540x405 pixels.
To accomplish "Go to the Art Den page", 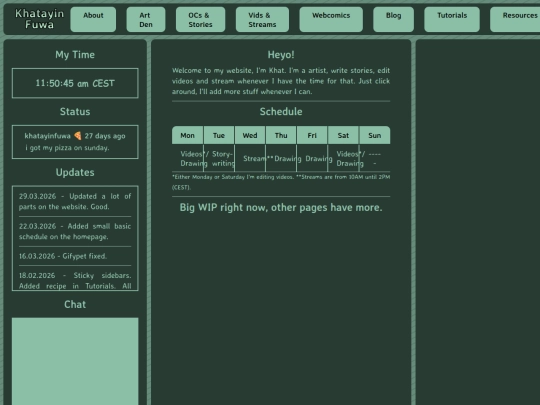I will click(x=146, y=19).
